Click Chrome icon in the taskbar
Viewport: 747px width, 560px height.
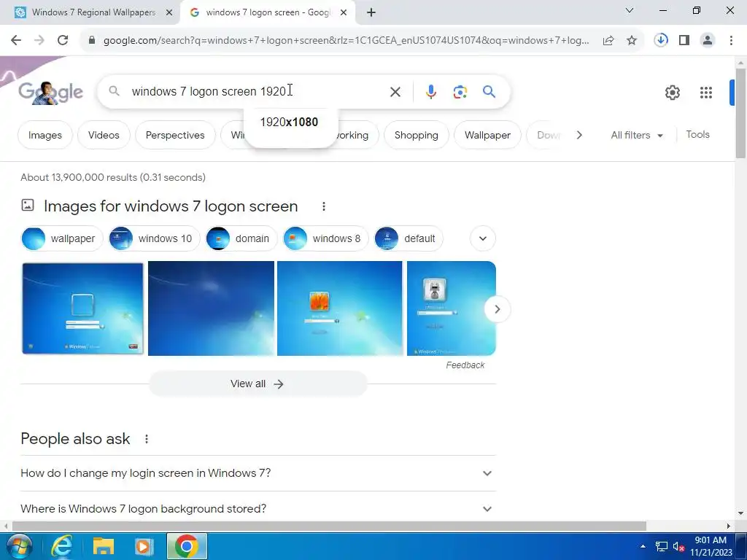point(187,546)
